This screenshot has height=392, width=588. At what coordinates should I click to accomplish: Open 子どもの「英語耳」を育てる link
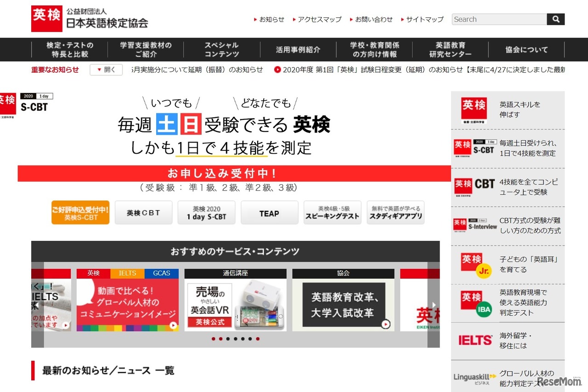tap(529, 265)
